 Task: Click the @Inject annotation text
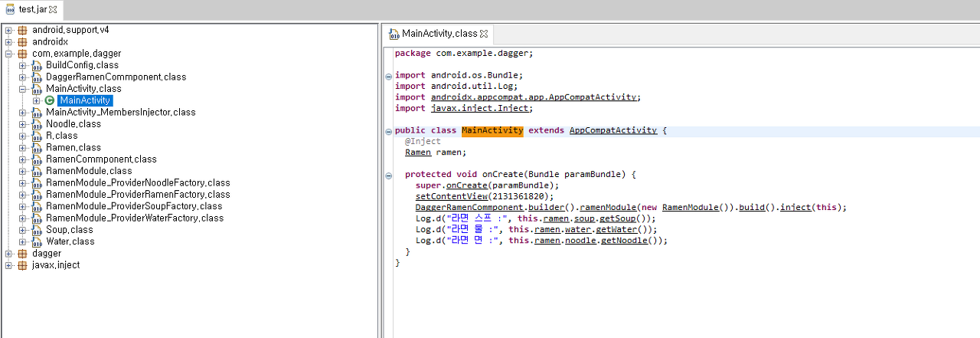coord(423,141)
